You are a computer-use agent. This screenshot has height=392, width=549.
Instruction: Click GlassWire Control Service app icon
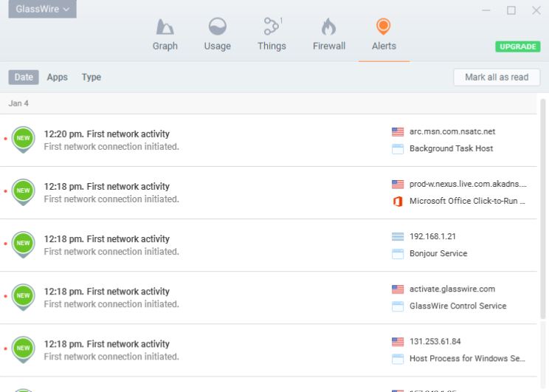point(398,306)
